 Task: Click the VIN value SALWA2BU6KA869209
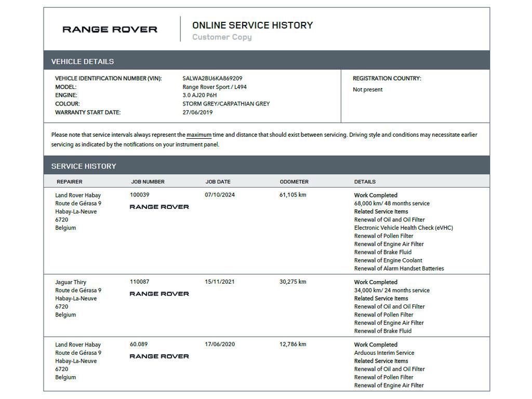pyautogui.click(x=212, y=78)
